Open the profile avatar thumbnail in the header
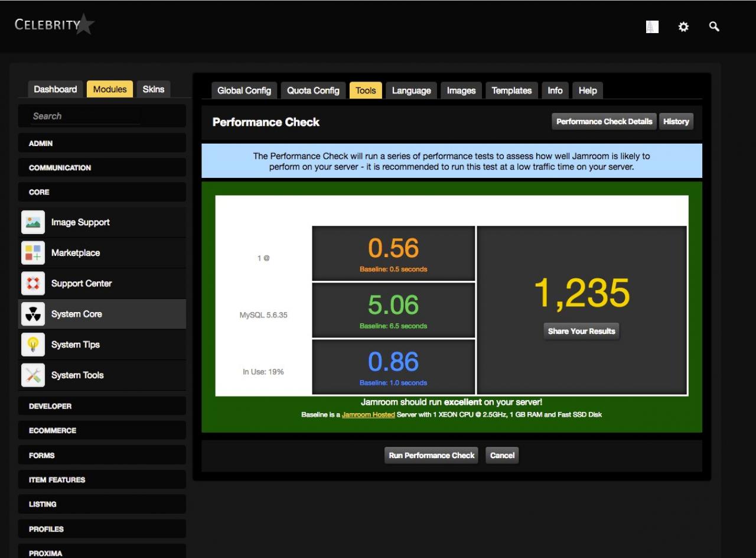Image resolution: width=756 pixels, height=558 pixels. tap(652, 27)
